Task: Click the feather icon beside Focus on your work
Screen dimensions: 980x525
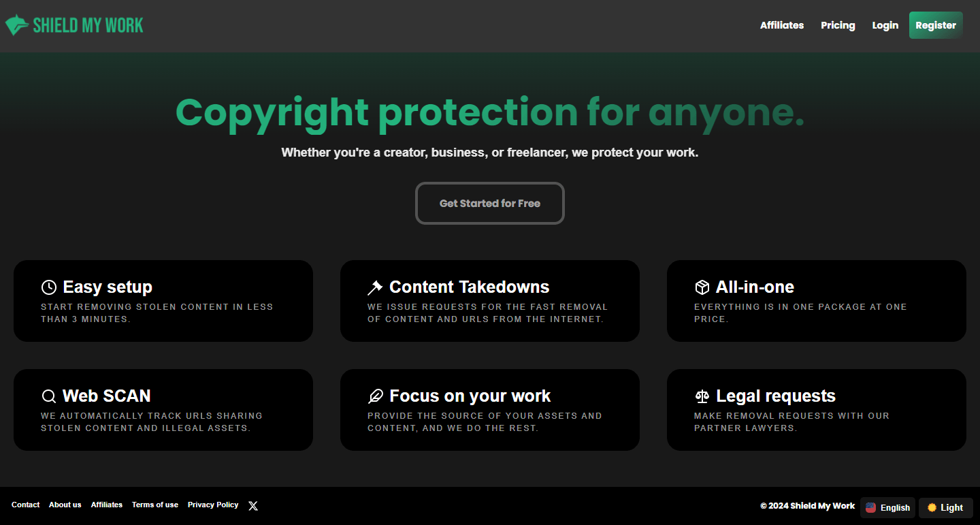Action: click(x=375, y=396)
